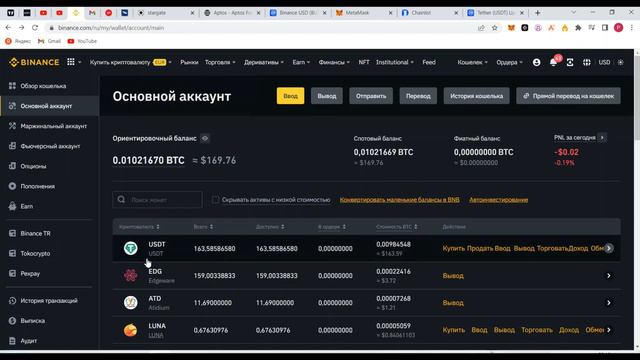Click the download app QR icon
Screen dimensions: 640x360
(x=570, y=62)
